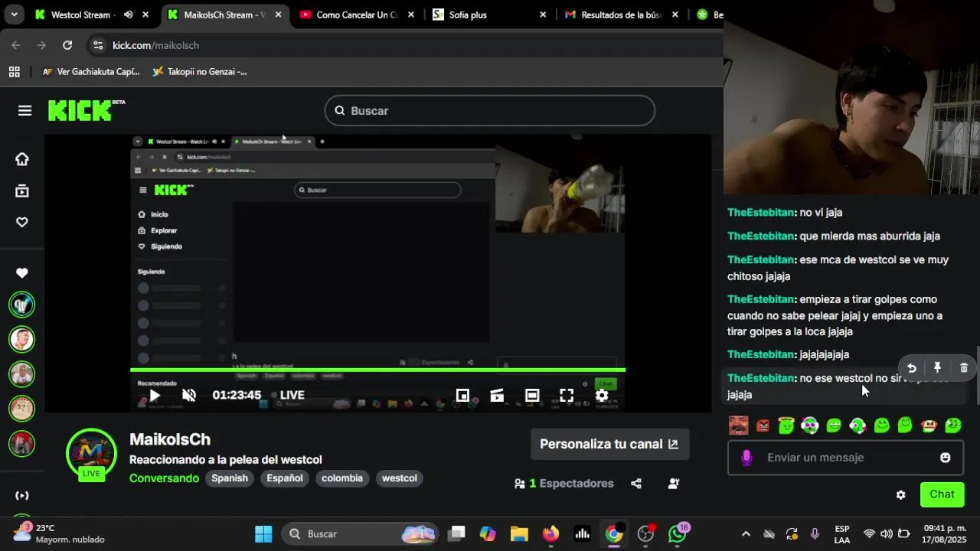The width and height of the screenshot is (980, 551).
Task: Insert the angry red face emote
Action: (763, 426)
